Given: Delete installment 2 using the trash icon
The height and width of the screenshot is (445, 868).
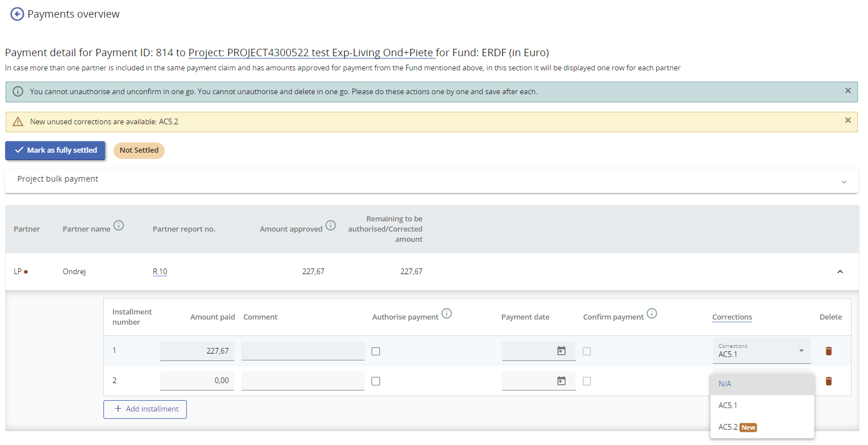Looking at the screenshot, I should (x=828, y=381).
